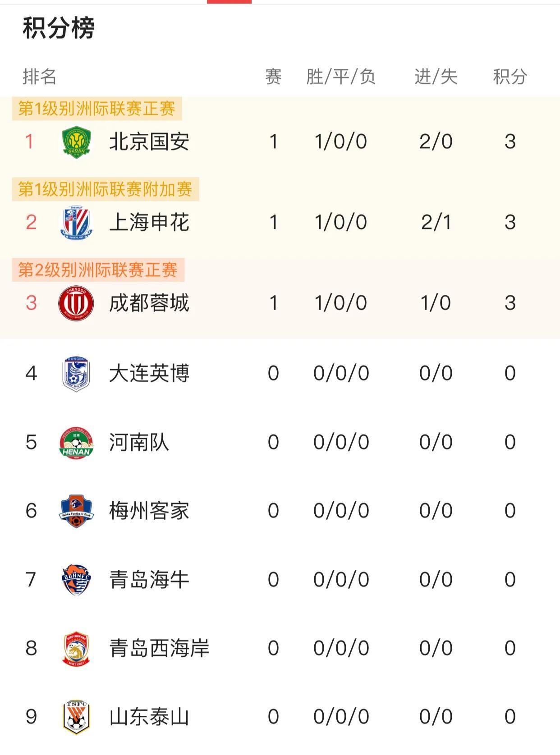560x755 pixels.
Task: Tap the Henan team green logo
Action: (x=76, y=442)
